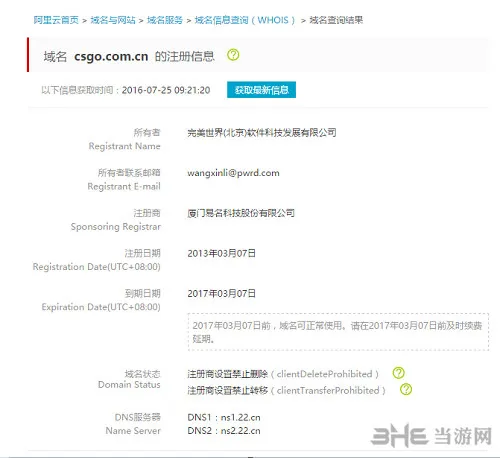Click registrant email wangxinli@pwrd.com

point(233,173)
